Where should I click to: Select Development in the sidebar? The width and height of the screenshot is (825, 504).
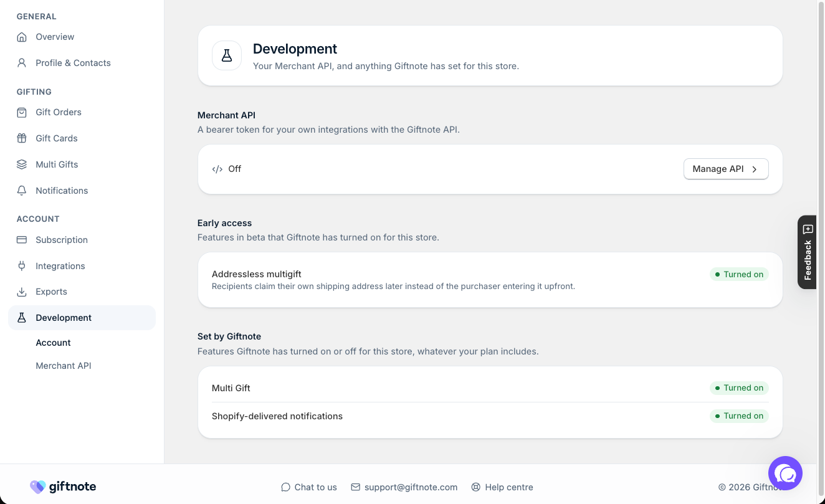pyautogui.click(x=82, y=318)
